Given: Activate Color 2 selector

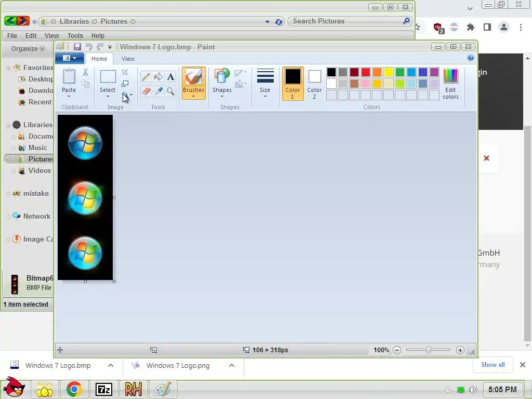Looking at the screenshot, I should 314,84.
